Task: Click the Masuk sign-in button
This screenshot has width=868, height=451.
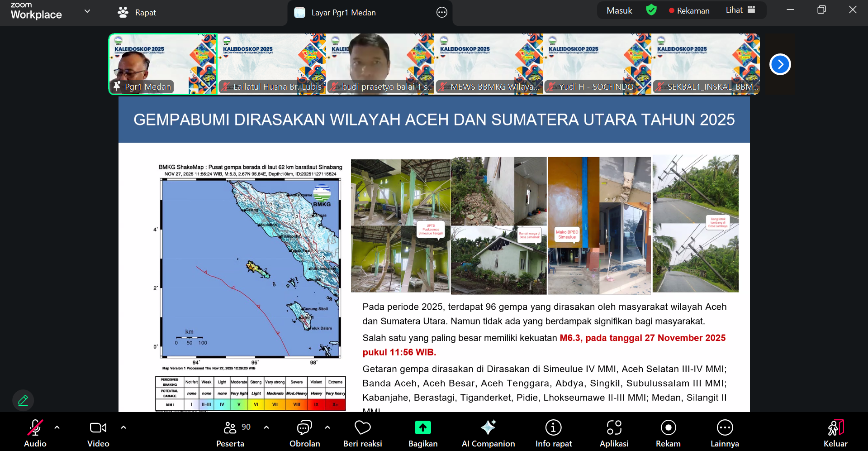Action: [x=619, y=10]
